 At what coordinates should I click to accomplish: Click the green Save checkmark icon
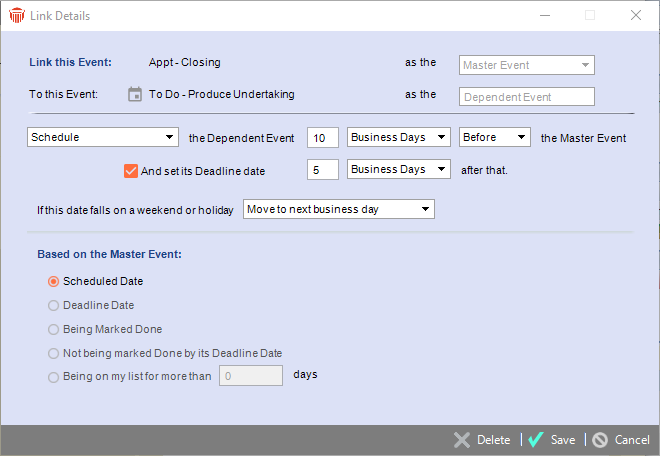[x=536, y=440]
